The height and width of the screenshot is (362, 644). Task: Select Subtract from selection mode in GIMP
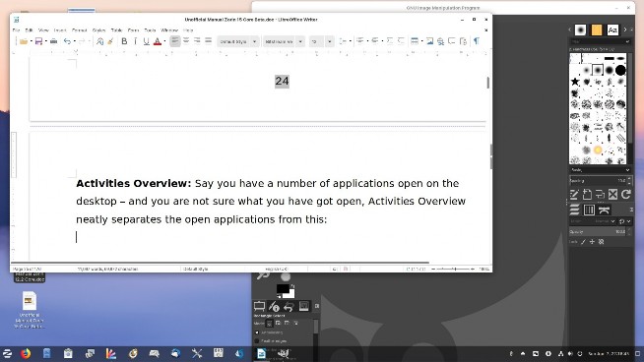point(287,324)
